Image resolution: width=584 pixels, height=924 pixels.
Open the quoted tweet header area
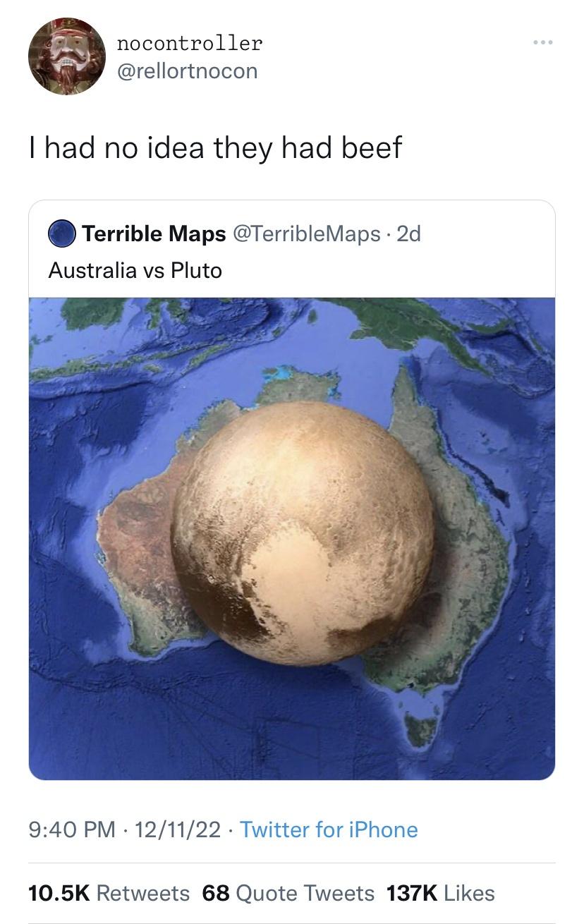coord(292,249)
